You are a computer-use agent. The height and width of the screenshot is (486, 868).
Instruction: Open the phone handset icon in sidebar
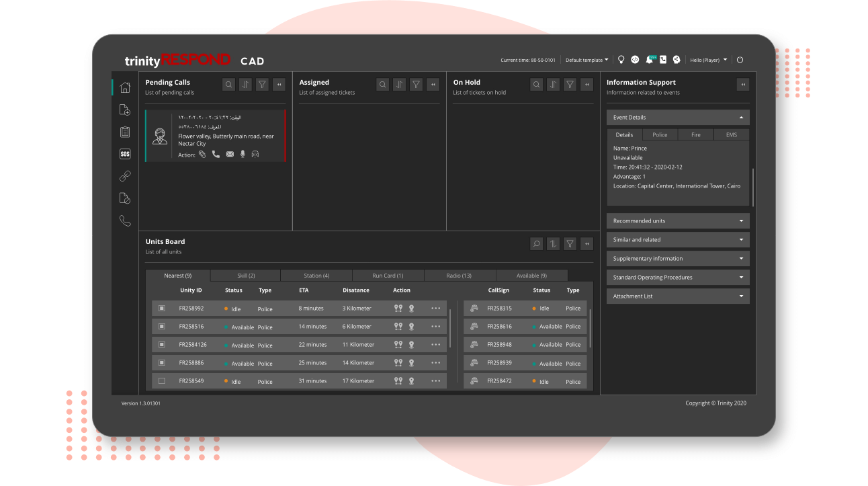pos(125,220)
